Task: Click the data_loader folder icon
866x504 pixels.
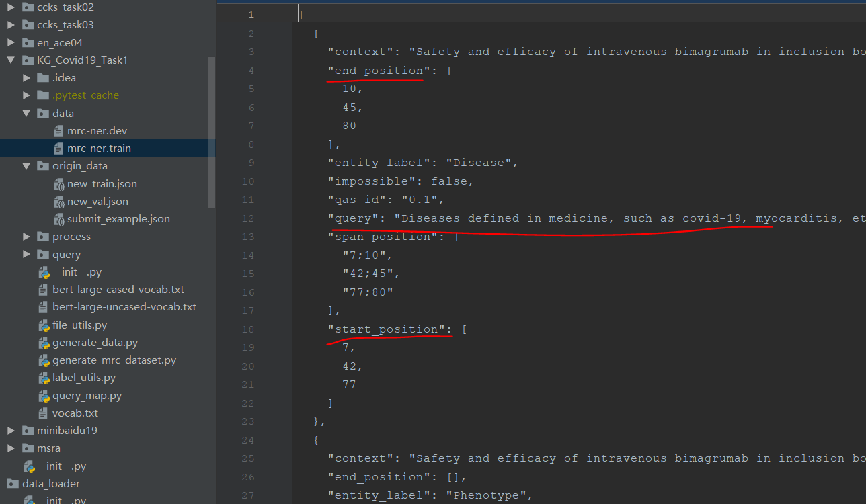Action: tap(13, 483)
